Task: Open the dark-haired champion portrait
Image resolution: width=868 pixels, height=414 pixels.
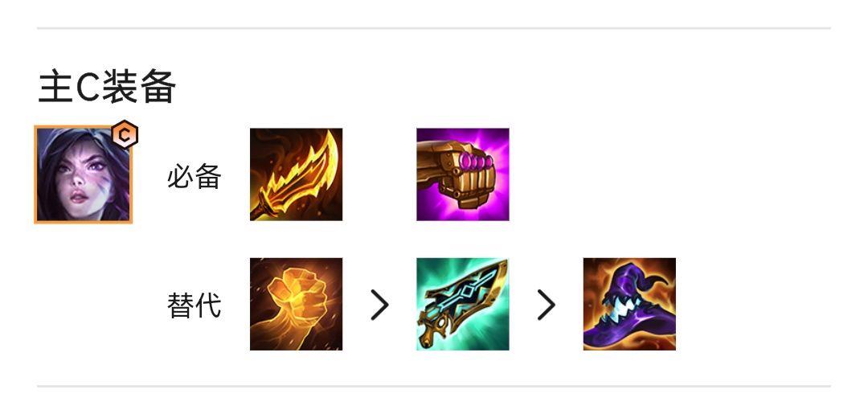Action: pyautogui.click(x=83, y=174)
